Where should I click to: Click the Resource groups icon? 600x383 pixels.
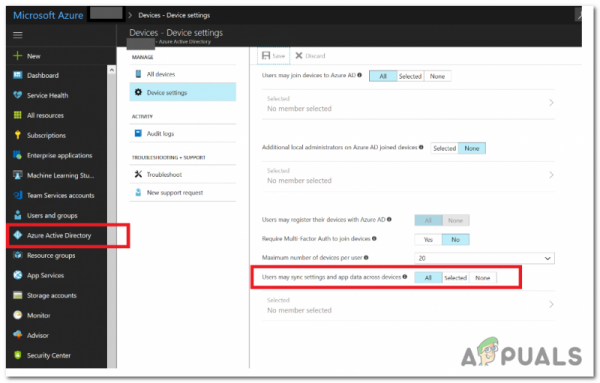tap(18, 255)
